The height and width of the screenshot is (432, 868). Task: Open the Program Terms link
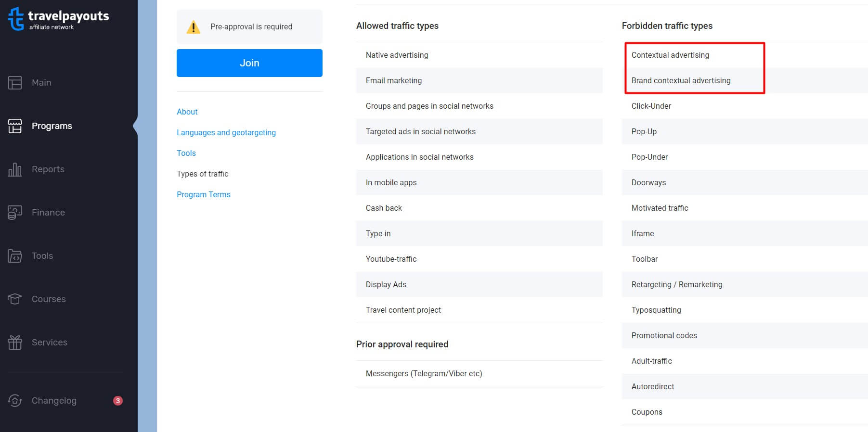[x=204, y=194]
